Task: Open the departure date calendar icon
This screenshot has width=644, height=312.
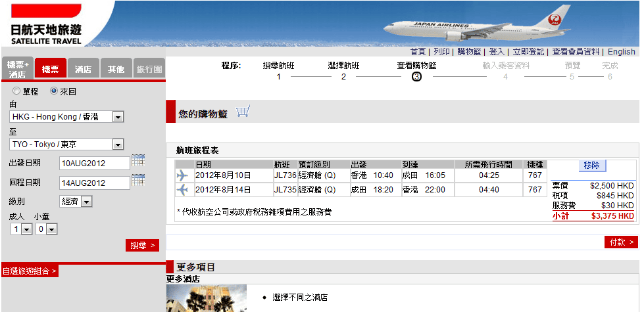Action: tap(137, 160)
